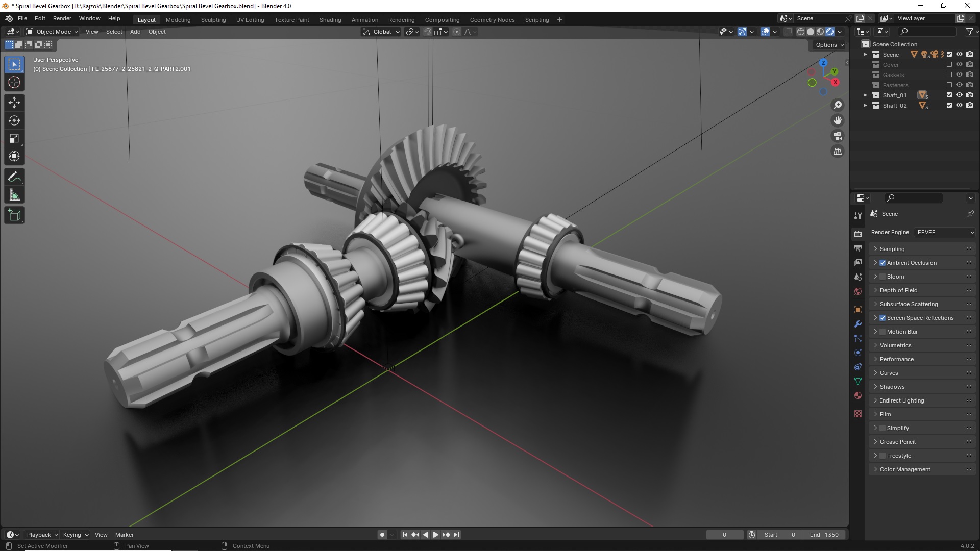Open the Render Engine dropdown

[945, 232]
